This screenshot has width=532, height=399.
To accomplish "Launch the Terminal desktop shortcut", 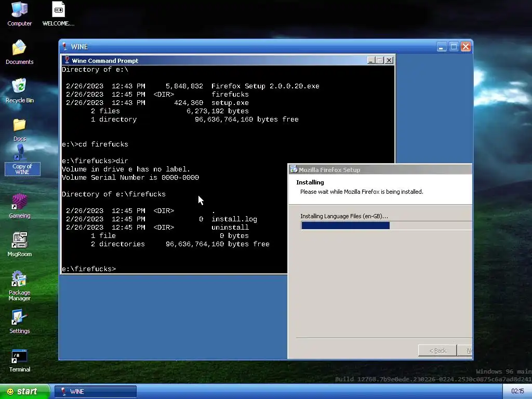I will pyautogui.click(x=19, y=360).
